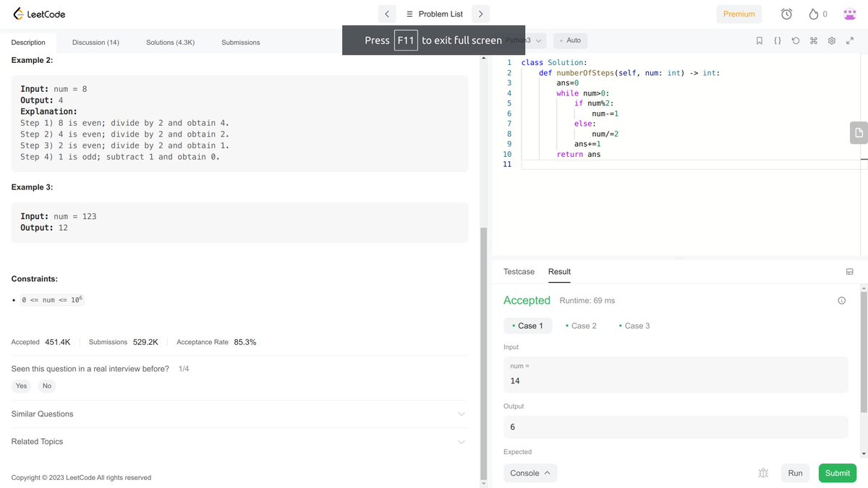868x488 pixels.
Task: Open the timer alarm clock icon
Action: pyautogui.click(x=787, y=14)
